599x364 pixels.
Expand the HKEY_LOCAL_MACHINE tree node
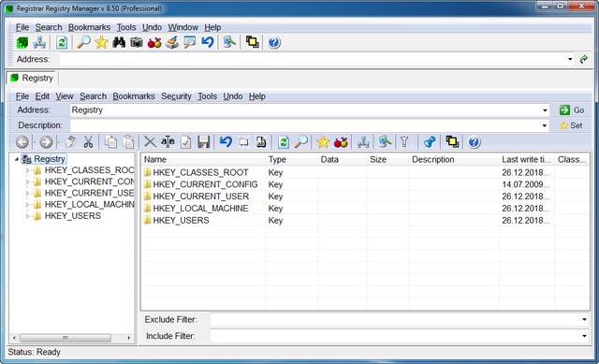pos(27,205)
